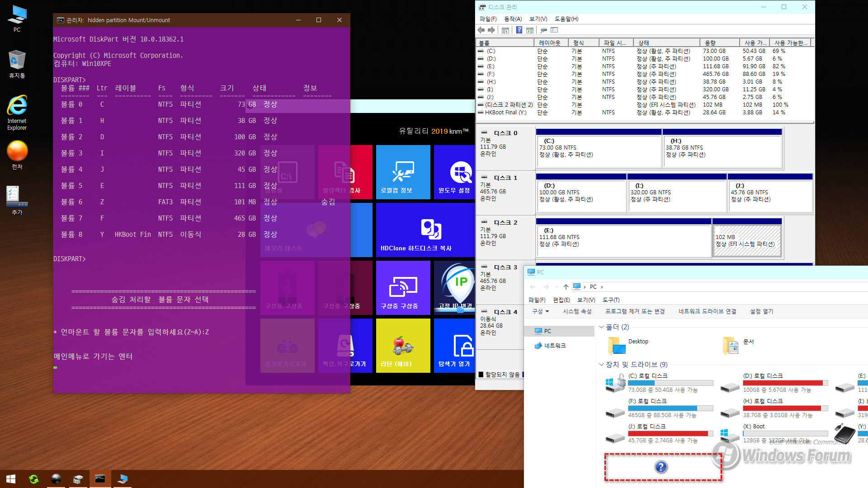Switch to command prompt taskbar icon

point(100,479)
